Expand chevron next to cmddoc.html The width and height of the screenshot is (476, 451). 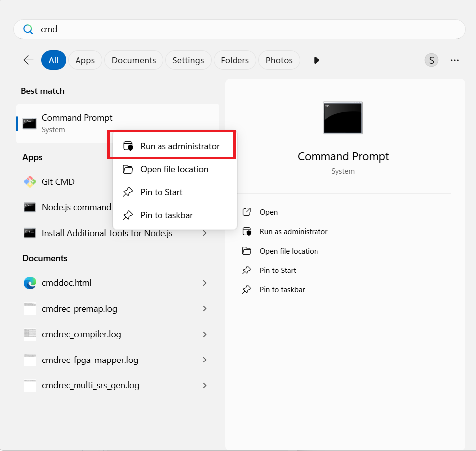[x=205, y=283]
